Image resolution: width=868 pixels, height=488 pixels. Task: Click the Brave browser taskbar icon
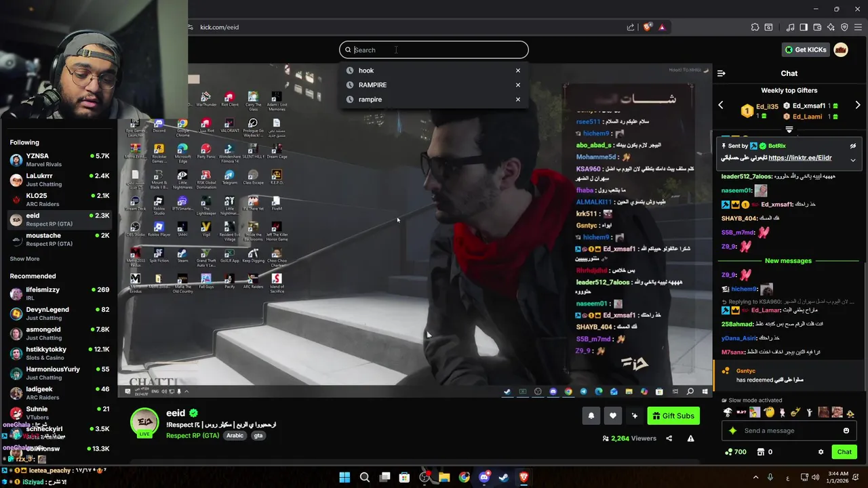[524, 477]
